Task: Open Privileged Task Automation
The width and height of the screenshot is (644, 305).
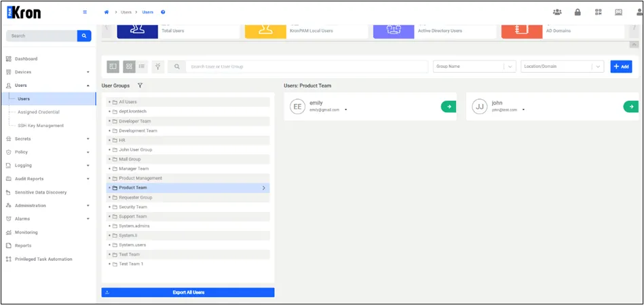Action: tap(43, 259)
